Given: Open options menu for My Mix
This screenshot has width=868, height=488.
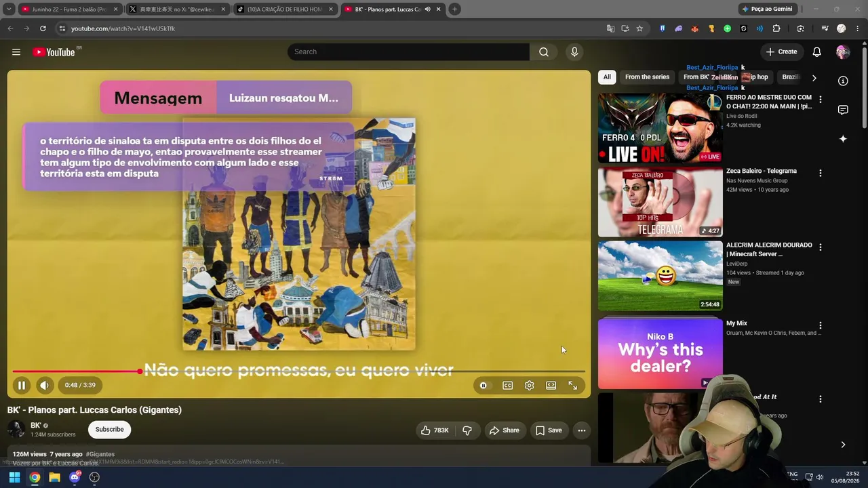Looking at the screenshot, I should pyautogui.click(x=821, y=325).
